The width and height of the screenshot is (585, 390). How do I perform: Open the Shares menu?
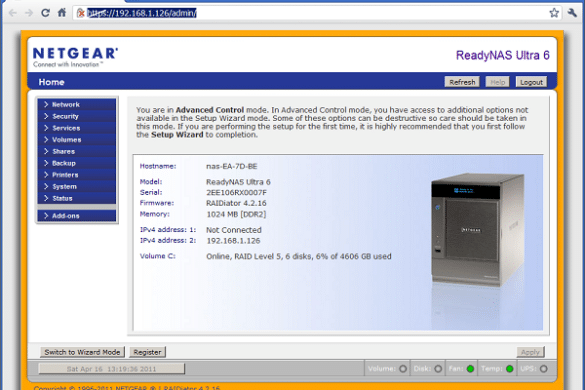pos(77,152)
